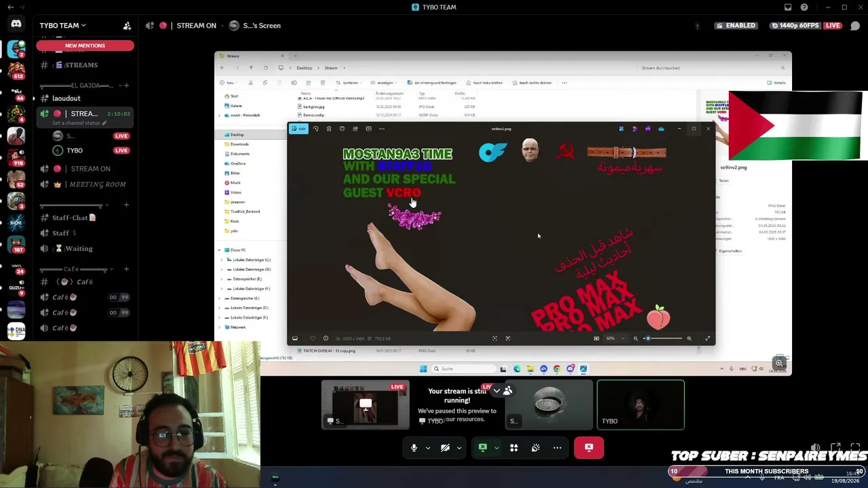
Task: Select the VINYL server icon
Action: (16, 267)
